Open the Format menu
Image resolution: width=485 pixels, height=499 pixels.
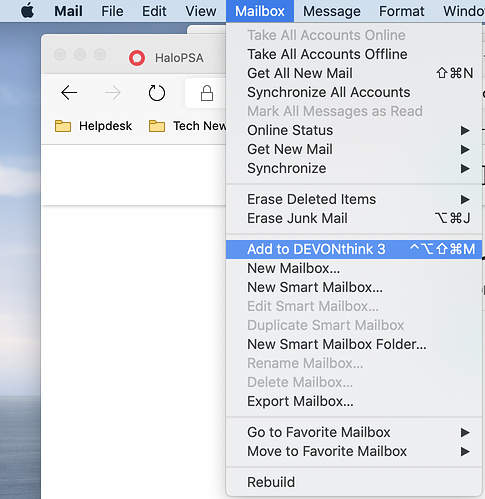click(402, 11)
